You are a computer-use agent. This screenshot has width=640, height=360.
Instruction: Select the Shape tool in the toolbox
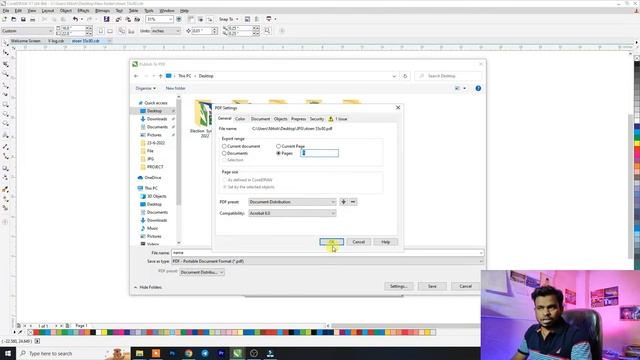click(x=5, y=53)
